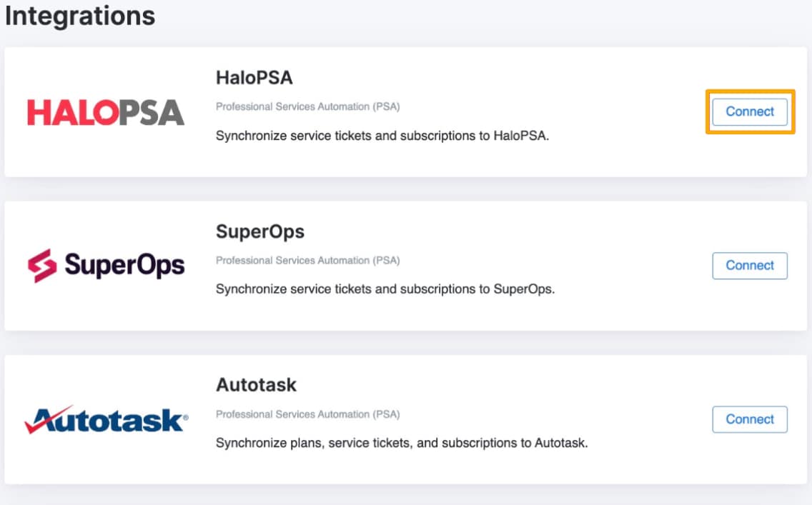Connect the SuperOps integration

click(x=750, y=265)
